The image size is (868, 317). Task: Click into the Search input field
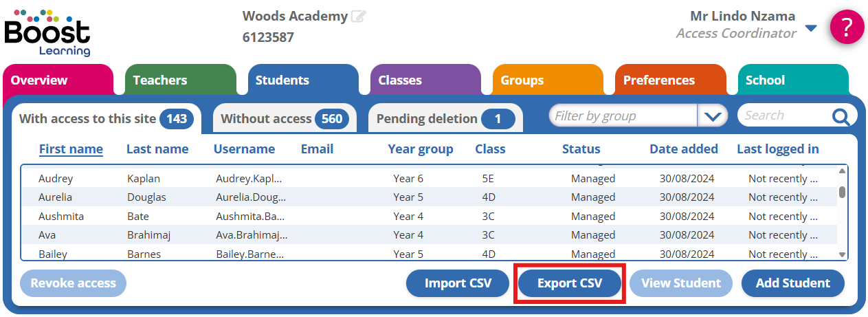[x=783, y=116]
